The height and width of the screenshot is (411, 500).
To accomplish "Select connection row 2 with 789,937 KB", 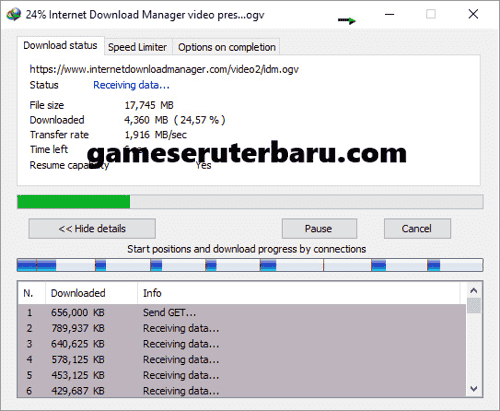I will (x=242, y=328).
